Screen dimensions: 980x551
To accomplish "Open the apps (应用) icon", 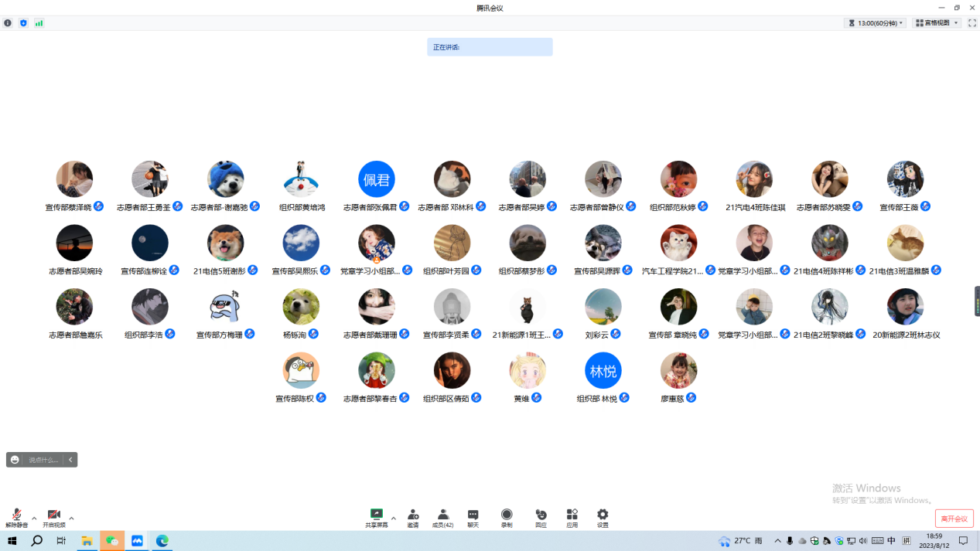I will tap(572, 516).
